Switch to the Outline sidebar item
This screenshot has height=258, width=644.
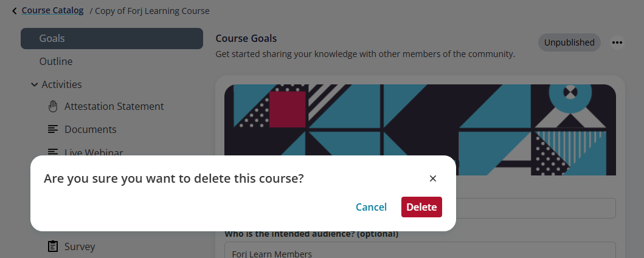[56, 61]
